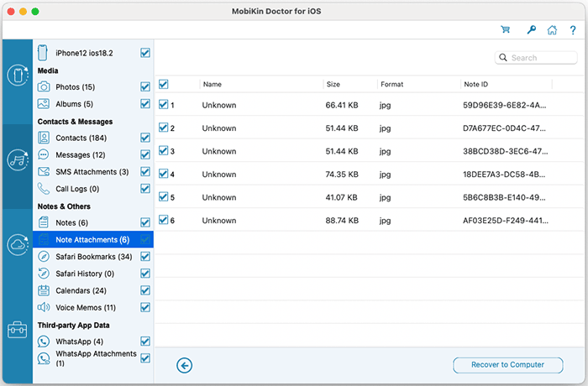Toggle the Call Logs (0) checkbox
588x386 pixels.
145,189
